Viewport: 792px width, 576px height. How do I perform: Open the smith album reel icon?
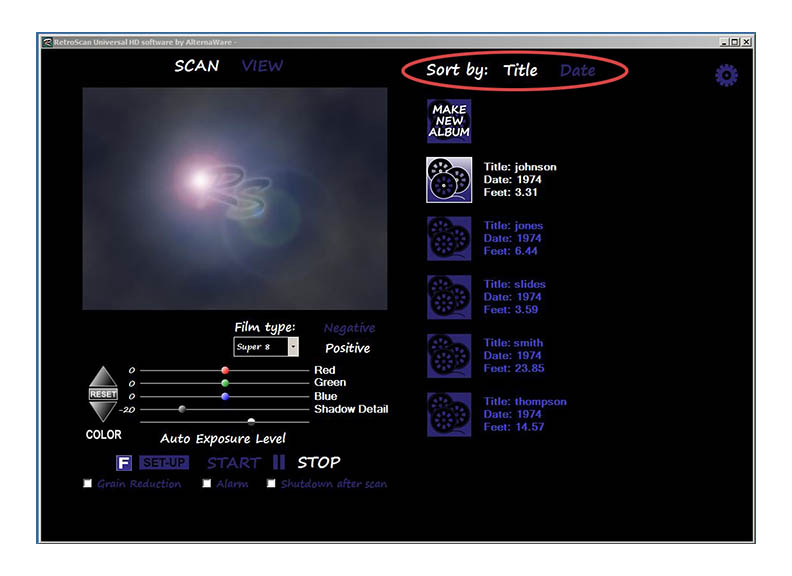click(x=449, y=356)
